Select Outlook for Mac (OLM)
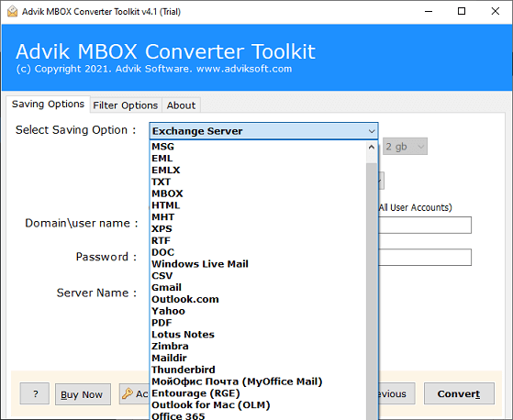Screen dimensions: 513x420 [x=259, y=405]
